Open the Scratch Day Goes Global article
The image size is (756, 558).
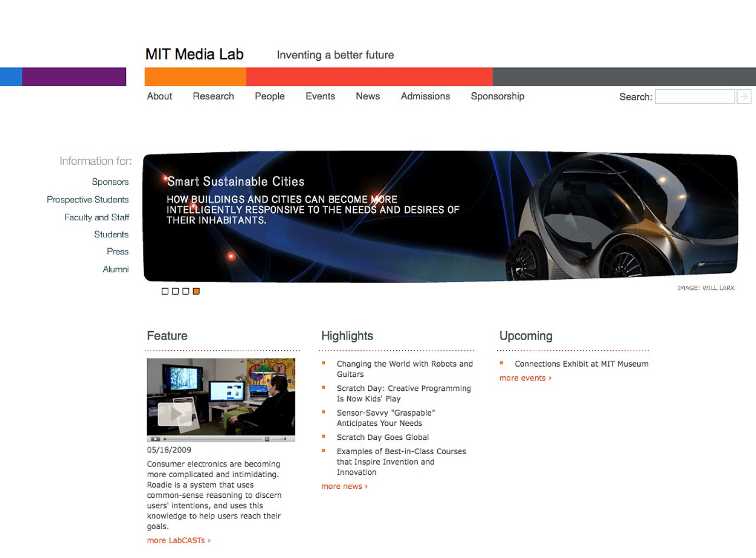382,437
